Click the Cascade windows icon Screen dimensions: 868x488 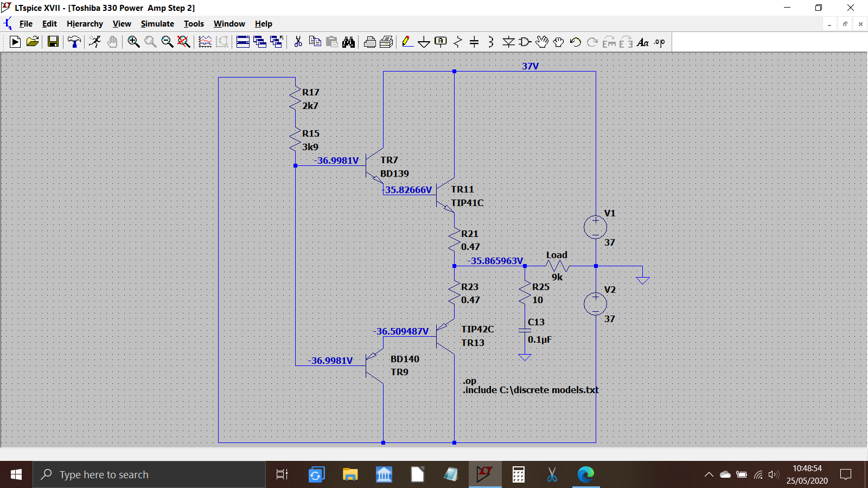point(260,42)
